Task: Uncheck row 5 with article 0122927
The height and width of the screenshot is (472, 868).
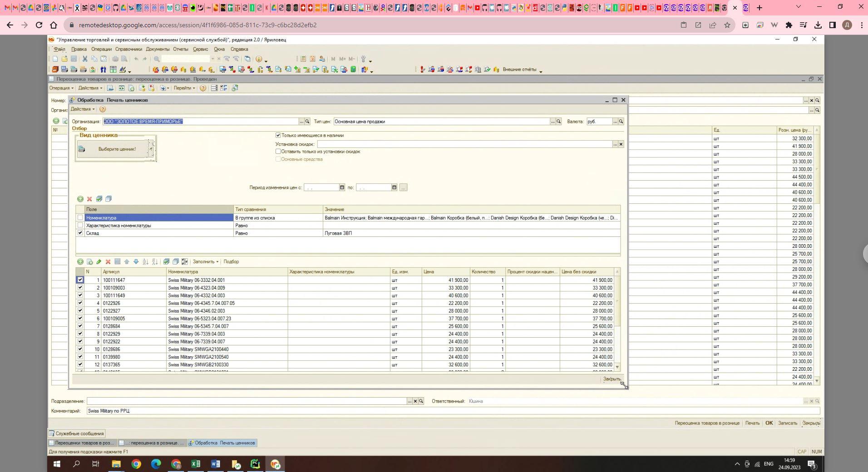Action: tap(80, 311)
